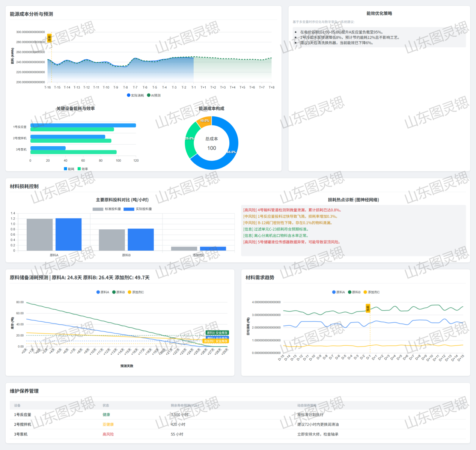The height and width of the screenshot is (450, 476).
Task: Toggle AI预测 series in energy cost legend
Action: click(x=149, y=95)
